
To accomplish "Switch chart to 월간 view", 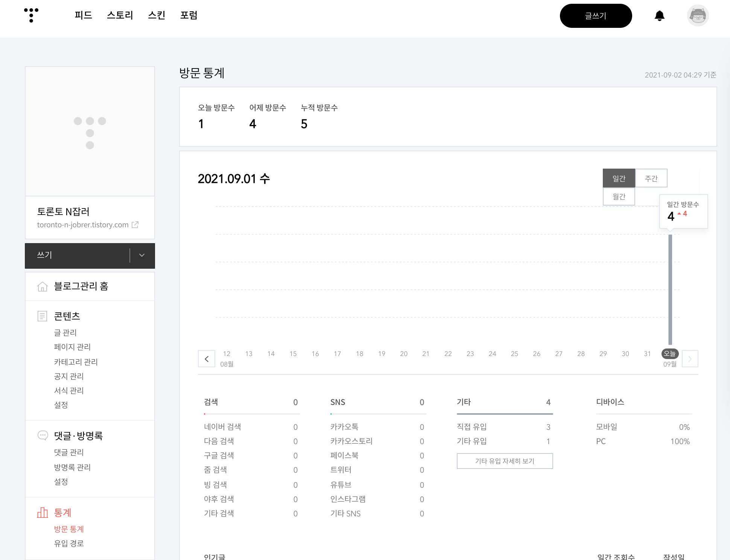I will (x=619, y=196).
